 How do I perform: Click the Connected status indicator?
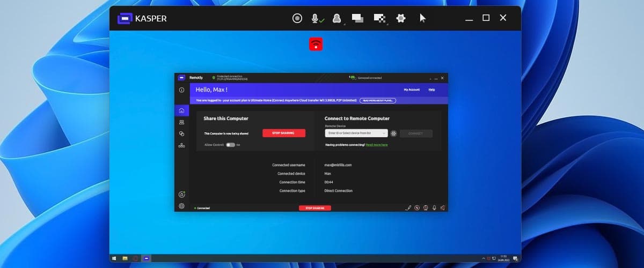coord(202,208)
